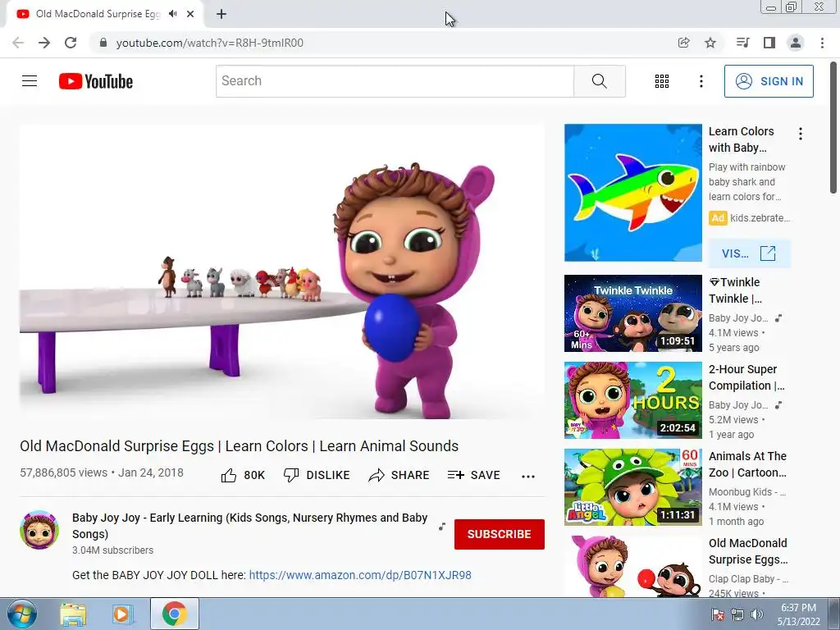SAVE video to playlist
The image size is (840, 630).
point(473,475)
